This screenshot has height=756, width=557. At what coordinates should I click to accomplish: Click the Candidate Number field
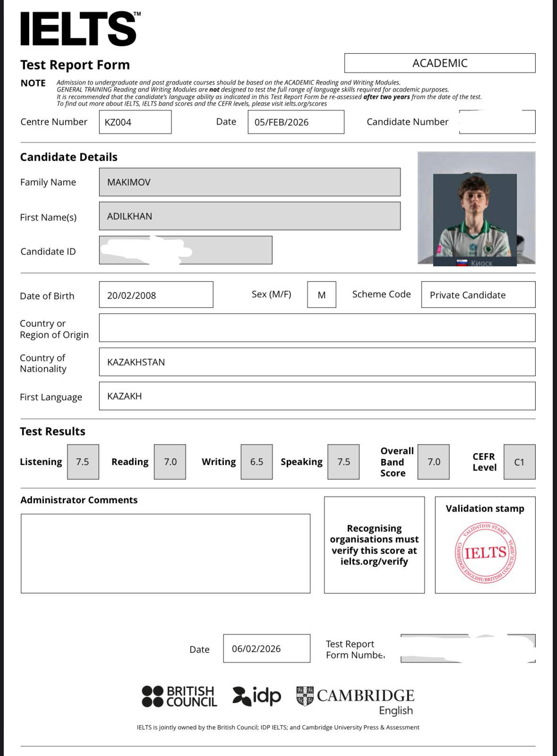497,122
